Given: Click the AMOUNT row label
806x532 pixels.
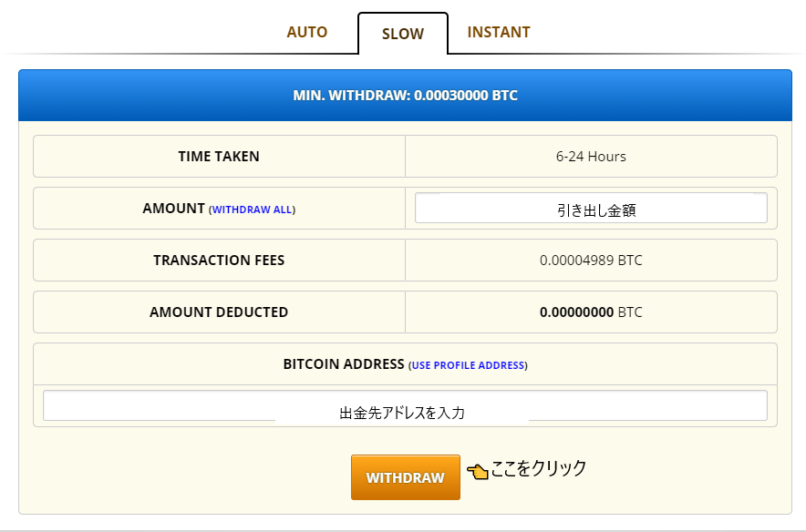Looking at the screenshot, I should coord(174,208).
